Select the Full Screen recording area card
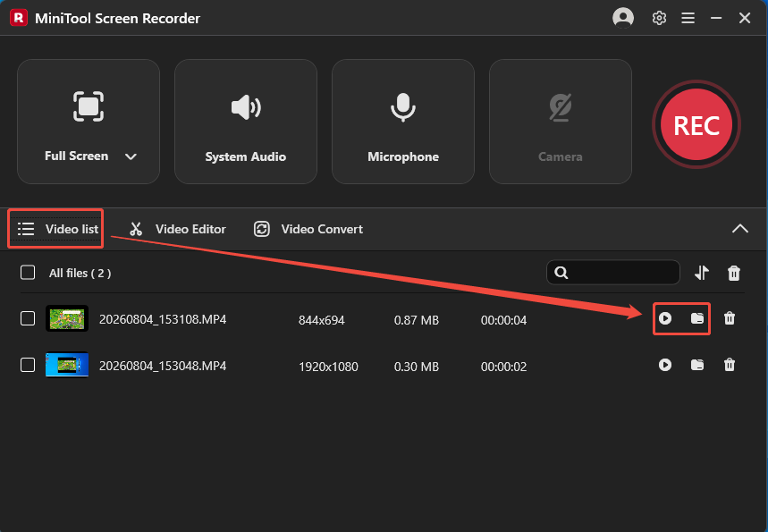The width and height of the screenshot is (768, 532). coord(89,122)
